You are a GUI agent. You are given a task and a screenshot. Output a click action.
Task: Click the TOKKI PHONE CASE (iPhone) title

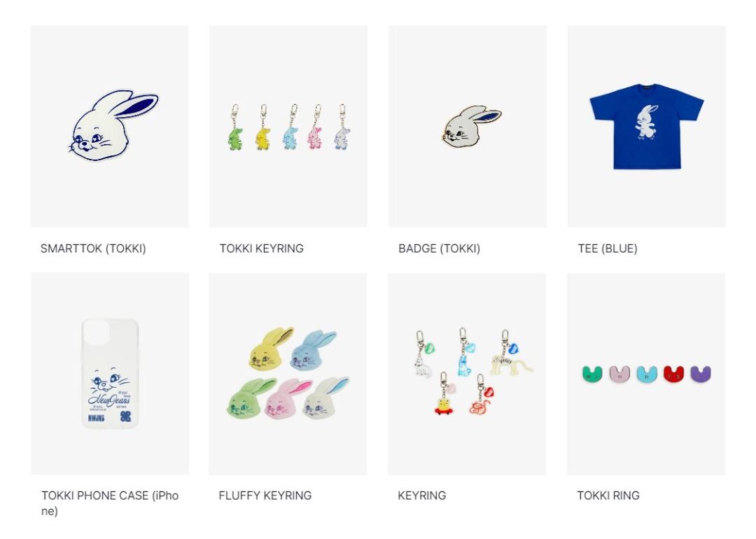pos(110,503)
